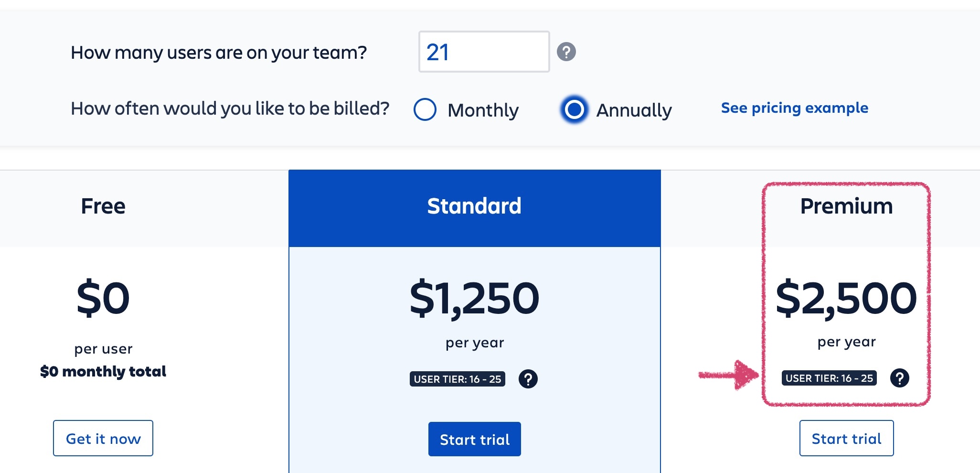This screenshot has height=473, width=980.
Task: Select the Annually billing radio button
Action: point(574,109)
